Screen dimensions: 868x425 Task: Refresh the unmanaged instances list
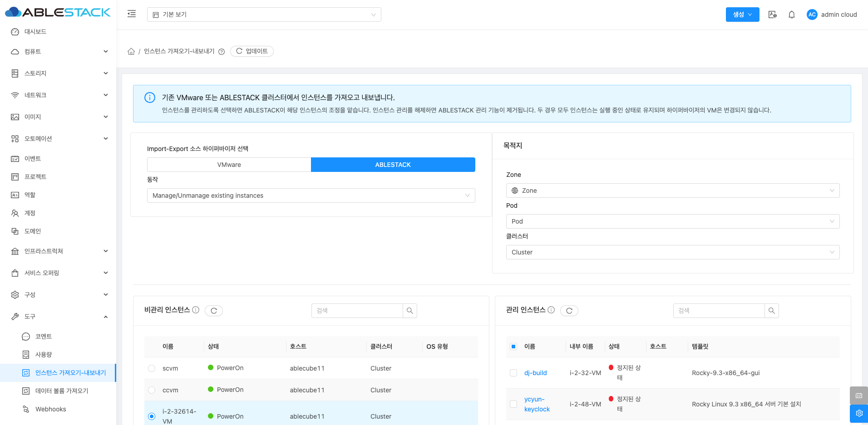214,311
